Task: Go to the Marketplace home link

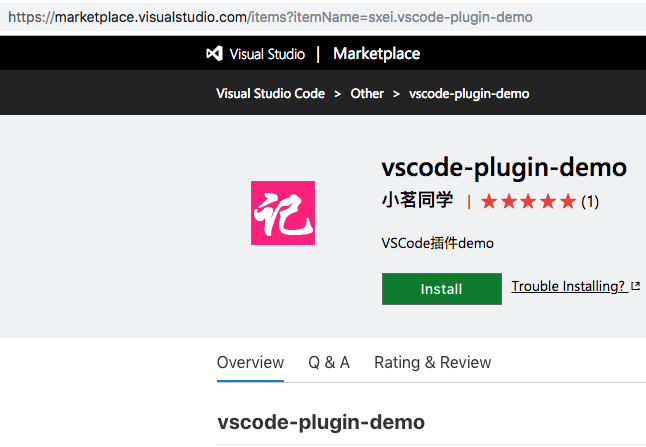Action: click(376, 54)
